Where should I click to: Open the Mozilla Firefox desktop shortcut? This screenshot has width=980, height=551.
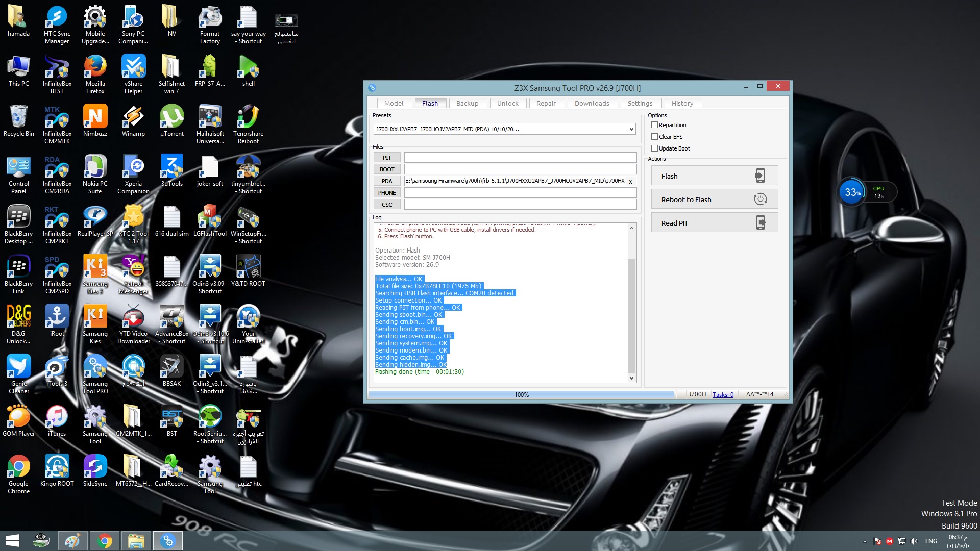point(95,74)
